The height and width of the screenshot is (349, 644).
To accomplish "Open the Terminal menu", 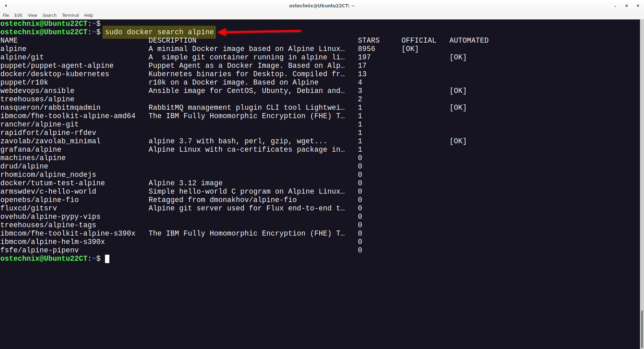I will (70, 15).
